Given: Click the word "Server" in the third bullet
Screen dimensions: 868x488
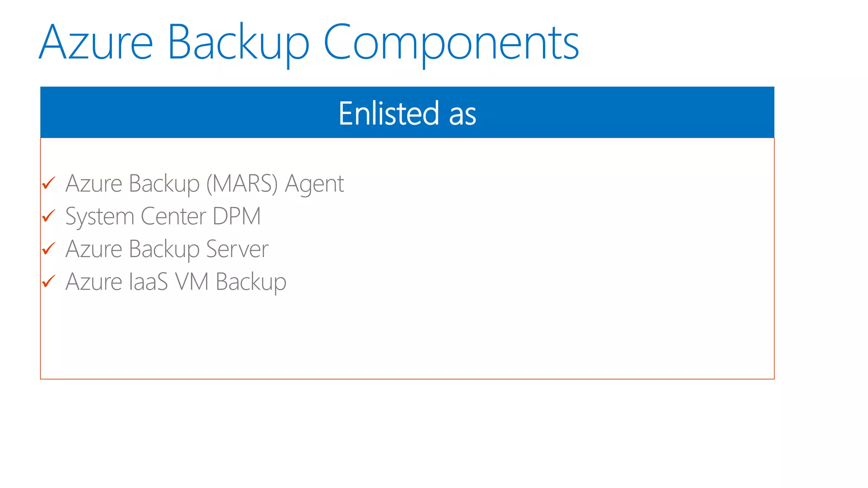Looking at the screenshot, I should point(237,249).
